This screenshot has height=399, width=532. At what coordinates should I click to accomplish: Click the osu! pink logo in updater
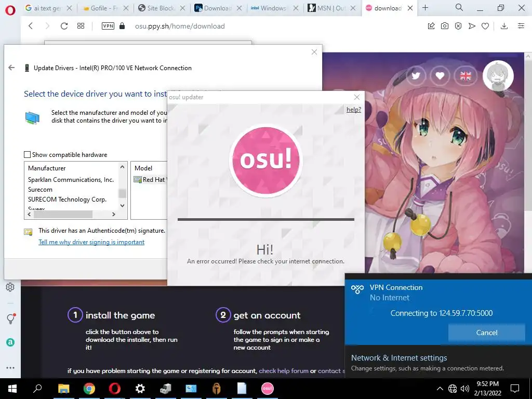[x=265, y=160]
